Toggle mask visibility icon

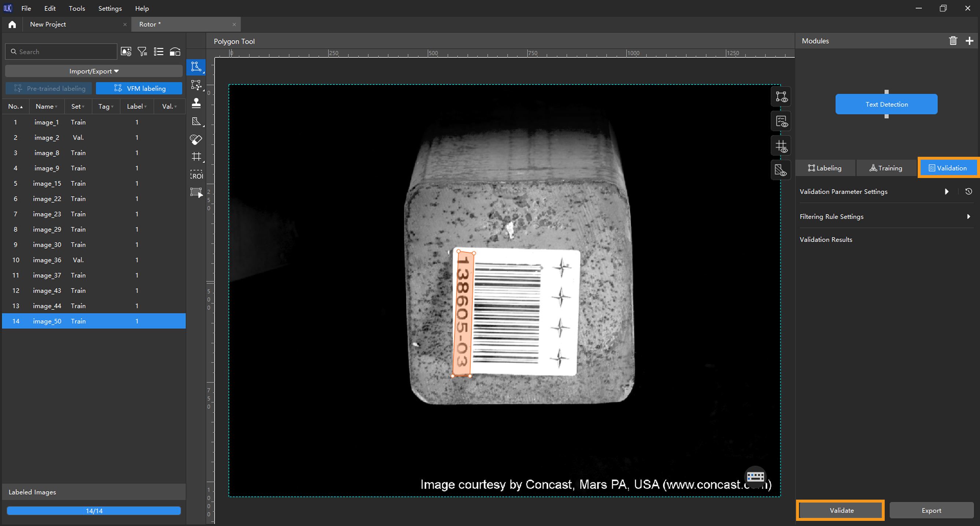click(x=781, y=170)
